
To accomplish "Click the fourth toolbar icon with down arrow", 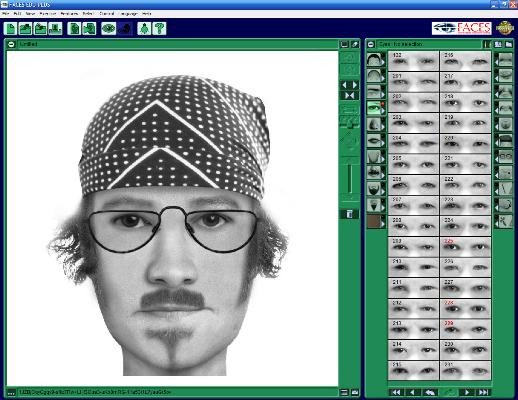I will (x=55, y=29).
